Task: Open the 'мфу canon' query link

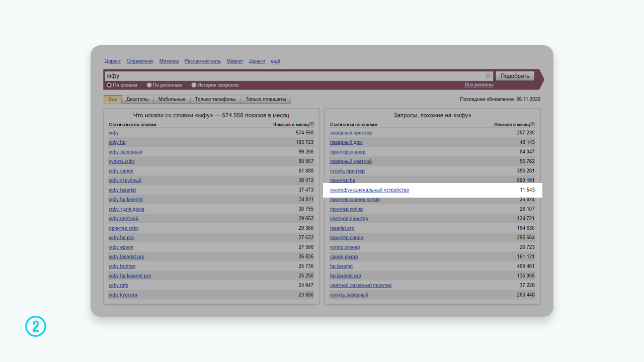Action: click(121, 171)
